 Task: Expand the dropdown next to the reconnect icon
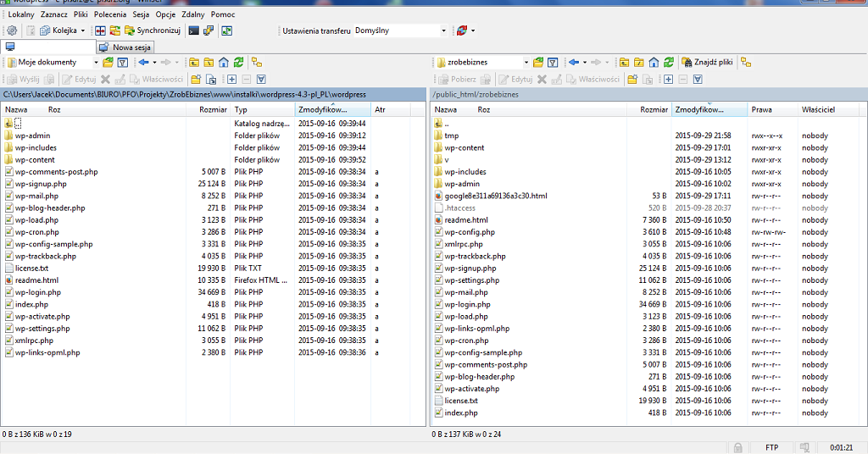point(473,30)
